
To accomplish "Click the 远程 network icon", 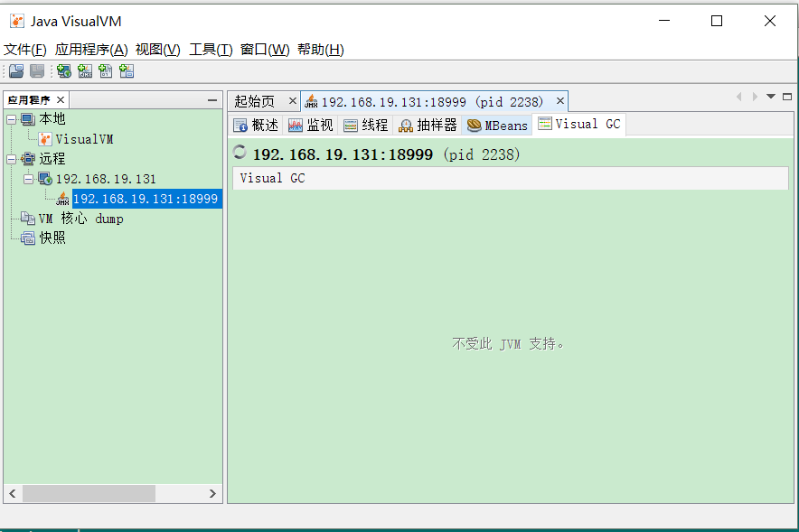I will click(28, 159).
